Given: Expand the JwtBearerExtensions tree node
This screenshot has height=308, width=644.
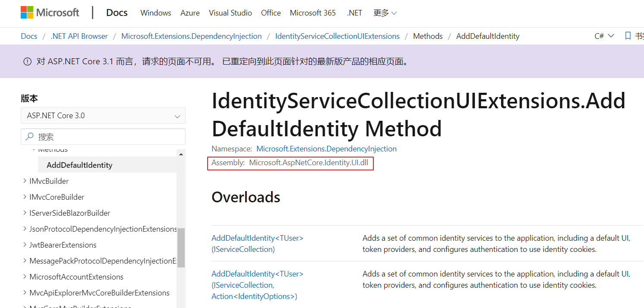Looking at the screenshot, I should pos(25,245).
